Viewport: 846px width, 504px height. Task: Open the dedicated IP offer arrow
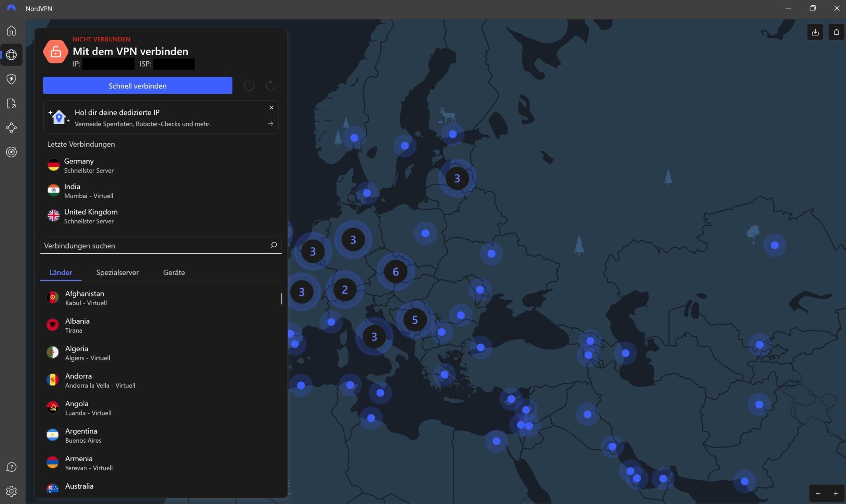(x=271, y=124)
